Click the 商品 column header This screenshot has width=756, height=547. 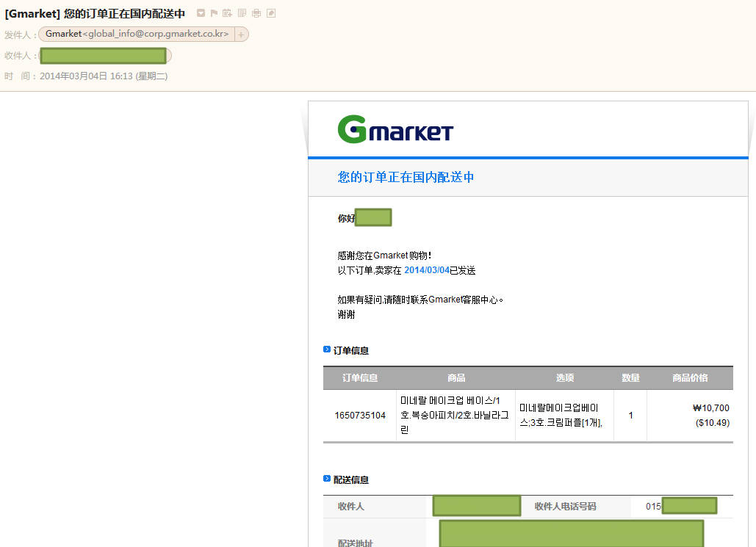456,378
